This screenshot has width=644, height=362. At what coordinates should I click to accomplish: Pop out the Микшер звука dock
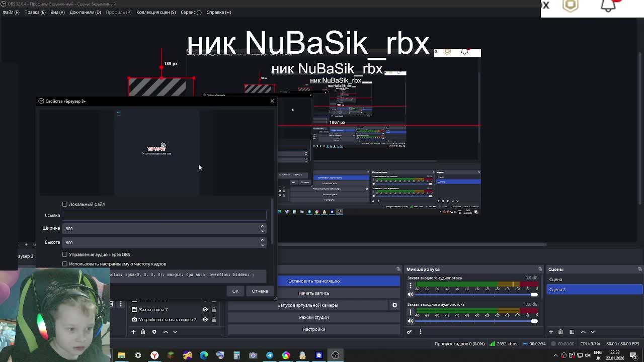pyautogui.click(x=540, y=269)
